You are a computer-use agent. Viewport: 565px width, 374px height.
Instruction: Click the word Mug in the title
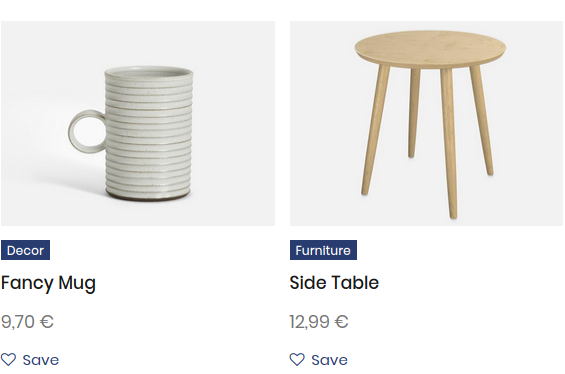coord(77,284)
